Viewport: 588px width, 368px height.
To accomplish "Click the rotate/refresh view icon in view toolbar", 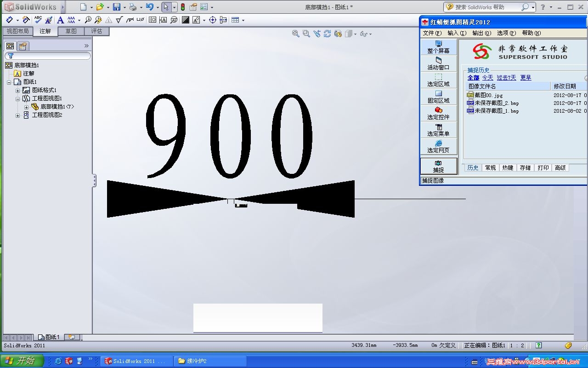I will 328,34.
